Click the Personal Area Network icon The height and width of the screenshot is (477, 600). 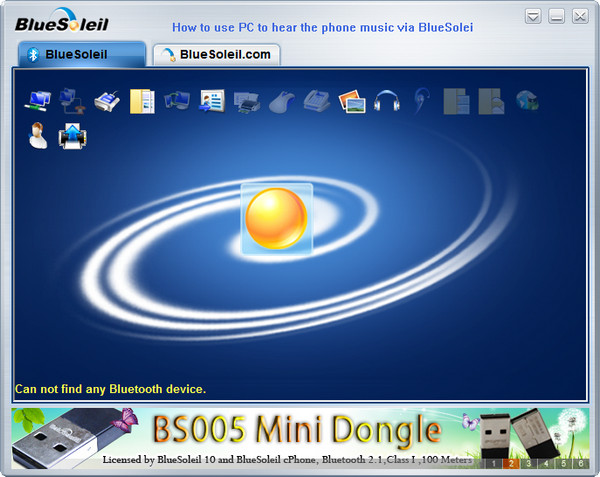[38, 100]
